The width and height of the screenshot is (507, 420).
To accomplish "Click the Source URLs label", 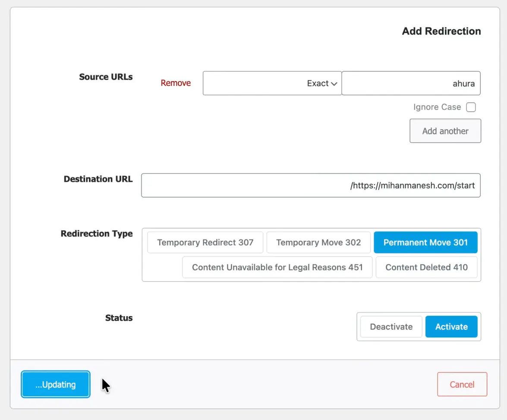I will click(x=106, y=77).
